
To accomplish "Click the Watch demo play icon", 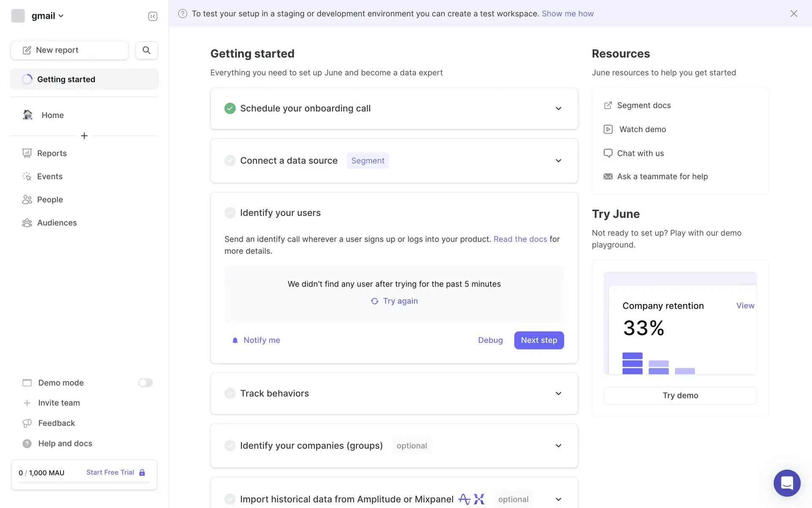I will [608, 129].
